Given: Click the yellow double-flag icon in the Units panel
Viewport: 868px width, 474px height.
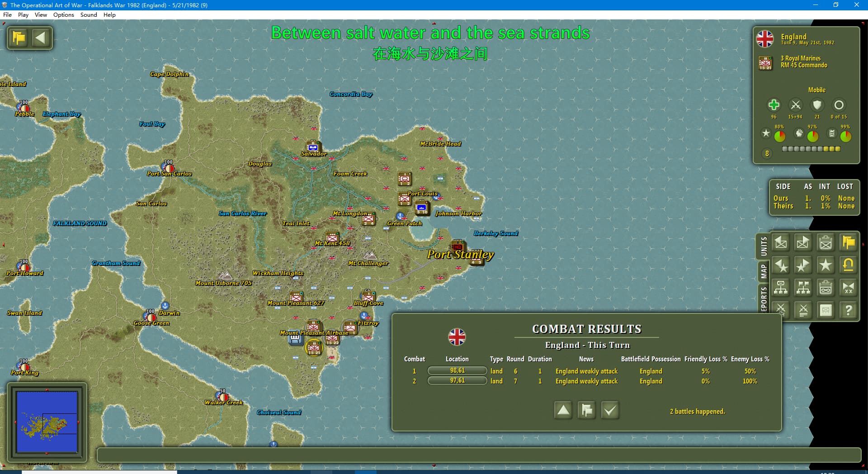Looking at the screenshot, I should click(849, 242).
